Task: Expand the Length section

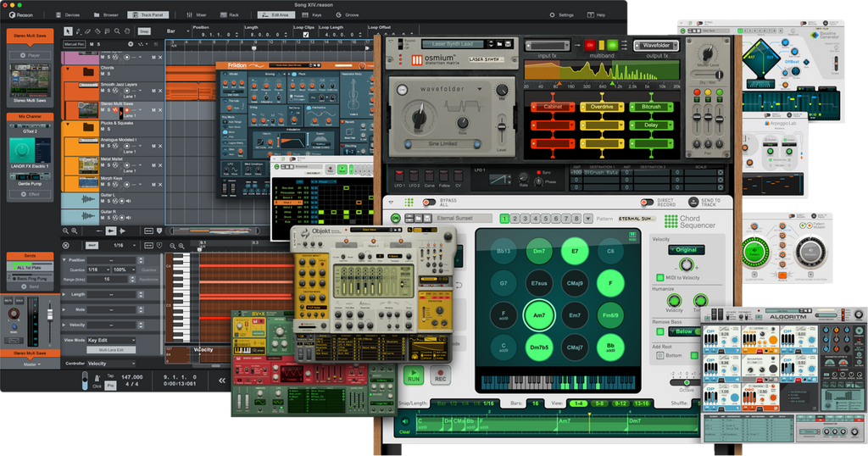Action: coord(64,294)
